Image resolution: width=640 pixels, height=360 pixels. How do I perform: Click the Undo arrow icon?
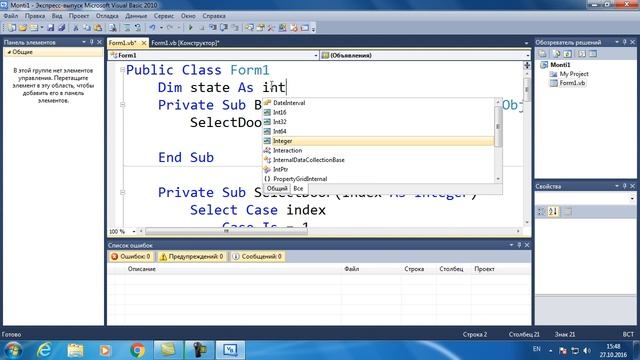pos(152,28)
